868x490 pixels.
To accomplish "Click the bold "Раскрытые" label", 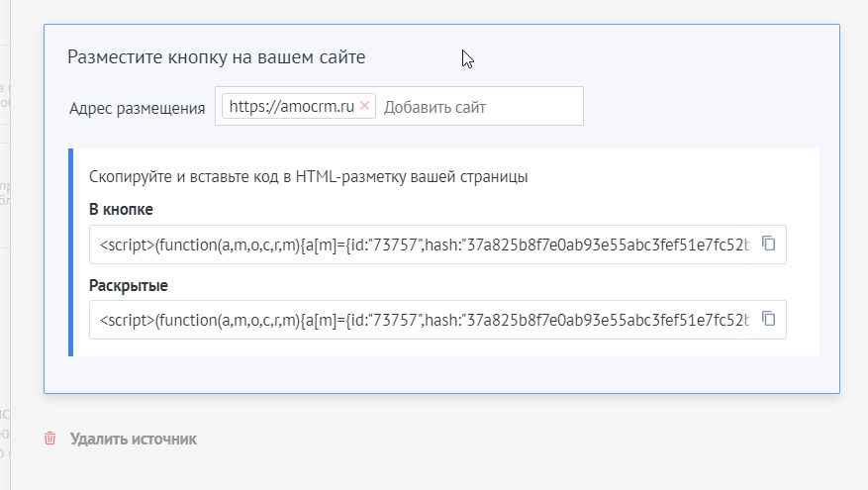I will pyautogui.click(x=129, y=286).
